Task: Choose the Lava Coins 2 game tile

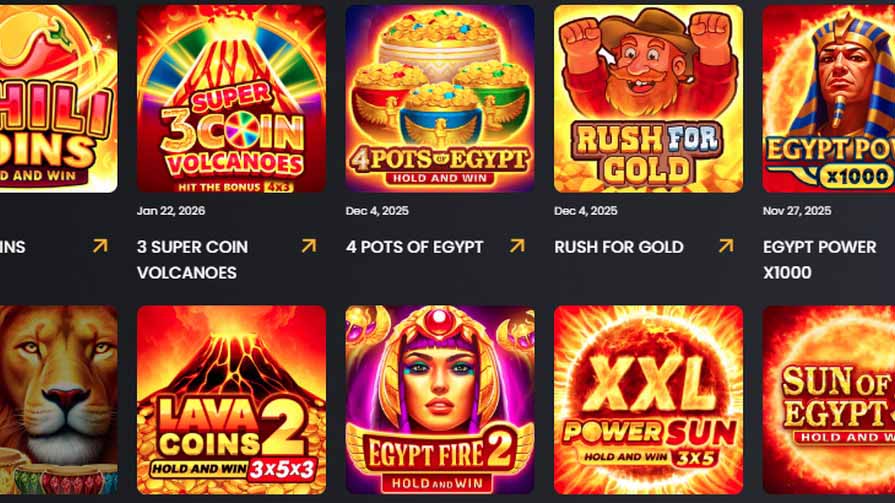Action: pos(232,400)
